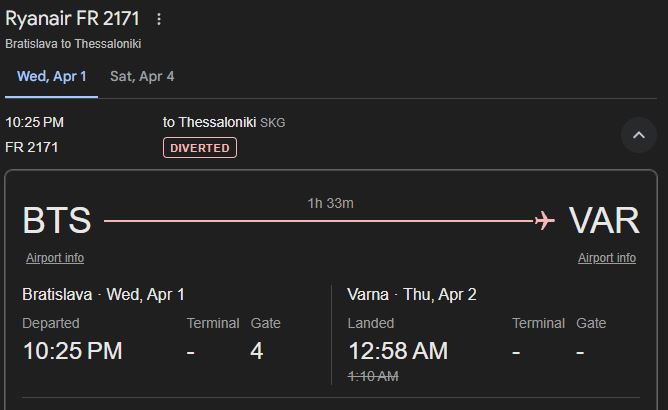668x410 pixels.
Task: Click the flight route progress line
Action: [x=318, y=220]
